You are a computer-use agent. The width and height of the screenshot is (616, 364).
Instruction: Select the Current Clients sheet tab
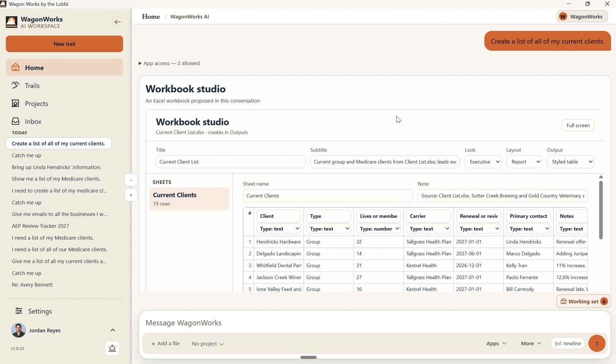pyautogui.click(x=189, y=199)
